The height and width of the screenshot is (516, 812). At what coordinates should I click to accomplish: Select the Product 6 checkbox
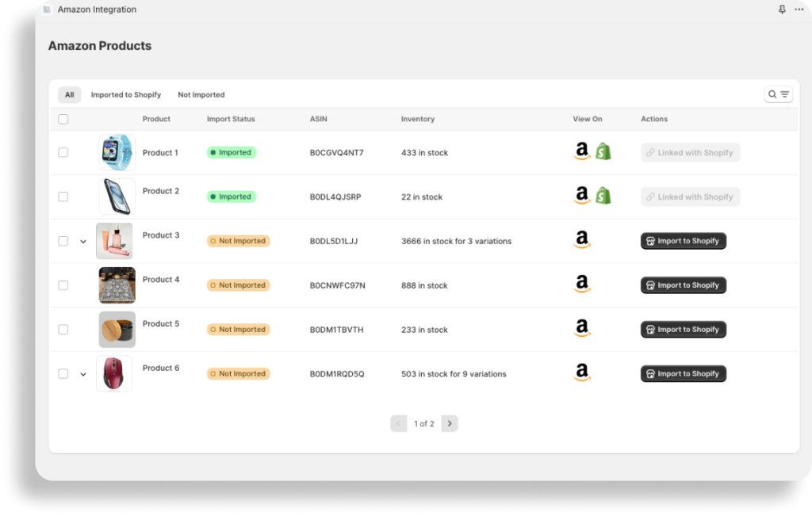pyautogui.click(x=63, y=373)
